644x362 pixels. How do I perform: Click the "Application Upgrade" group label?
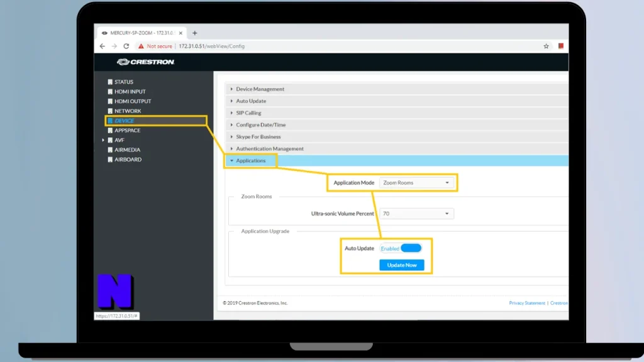coord(265,231)
